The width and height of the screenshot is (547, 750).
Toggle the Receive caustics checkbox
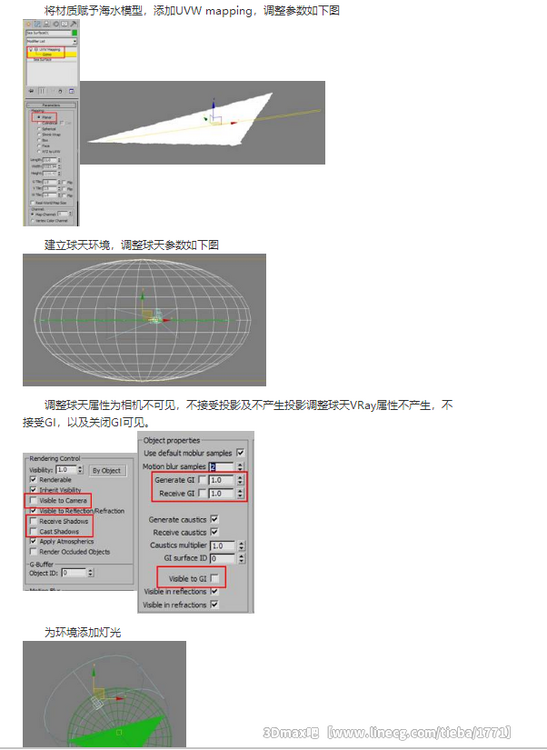click(214, 532)
